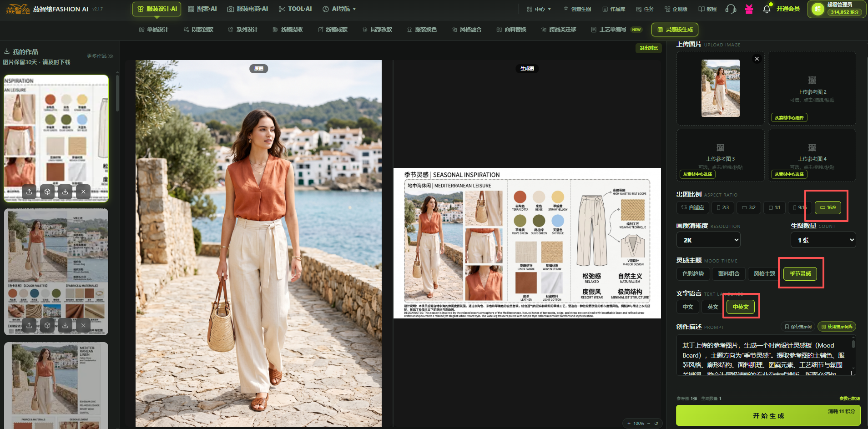868x429 pixels.
Task: Click the 开通会员 link
Action: [788, 9]
